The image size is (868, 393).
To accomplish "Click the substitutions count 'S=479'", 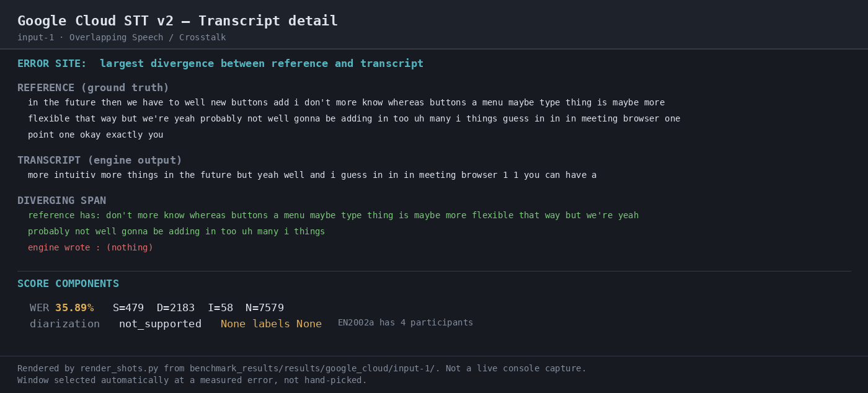I will click(128, 308).
